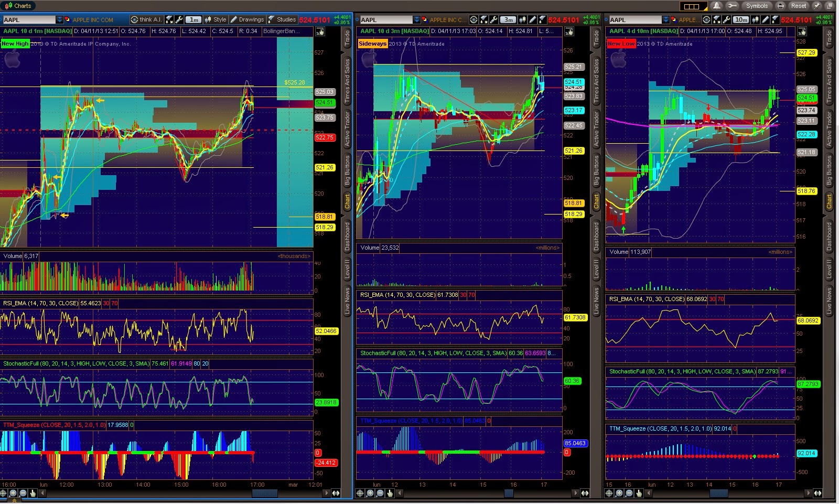Toggle the crosshair cursor below the 1m chart
The image size is (839, 504).
click(3, 493)
